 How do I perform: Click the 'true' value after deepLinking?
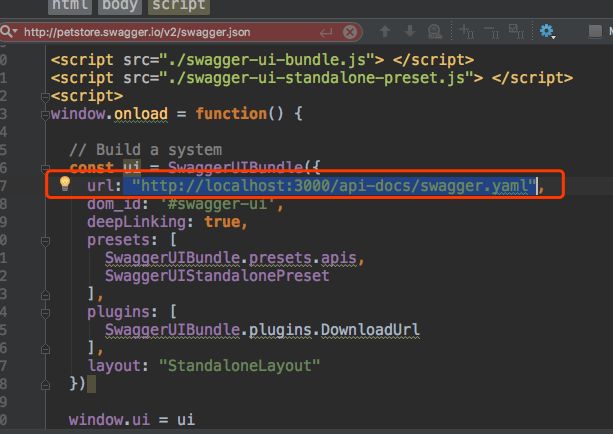click(x=222, y=222)
